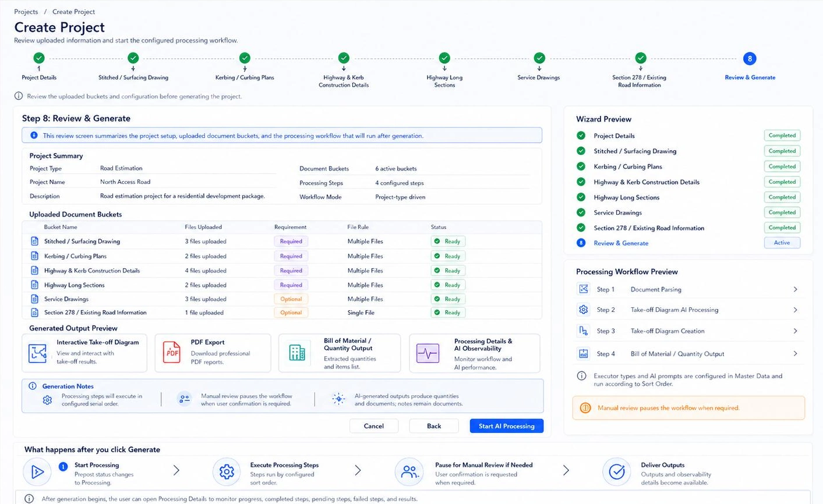Click the info icon next to review buckets hint
The image size is (823, 504).
[19, 96]
